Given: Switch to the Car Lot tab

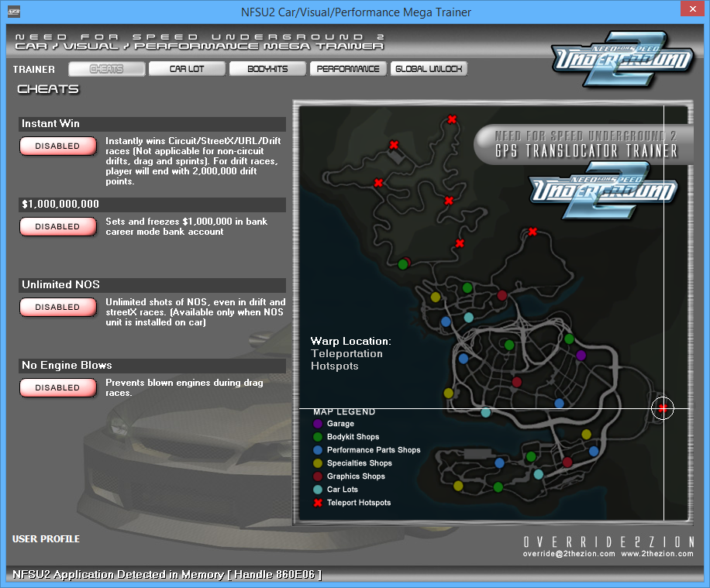Looking at the screenshot, I should [187, 69].
